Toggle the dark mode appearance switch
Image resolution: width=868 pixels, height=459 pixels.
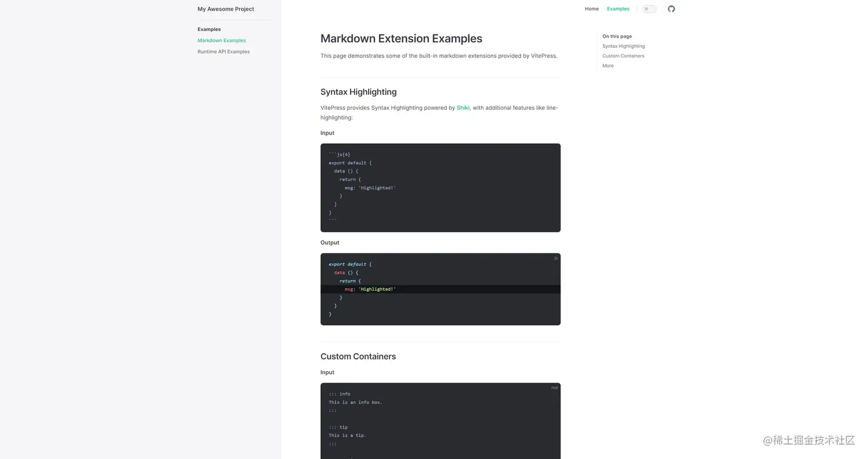pos(649,9)
